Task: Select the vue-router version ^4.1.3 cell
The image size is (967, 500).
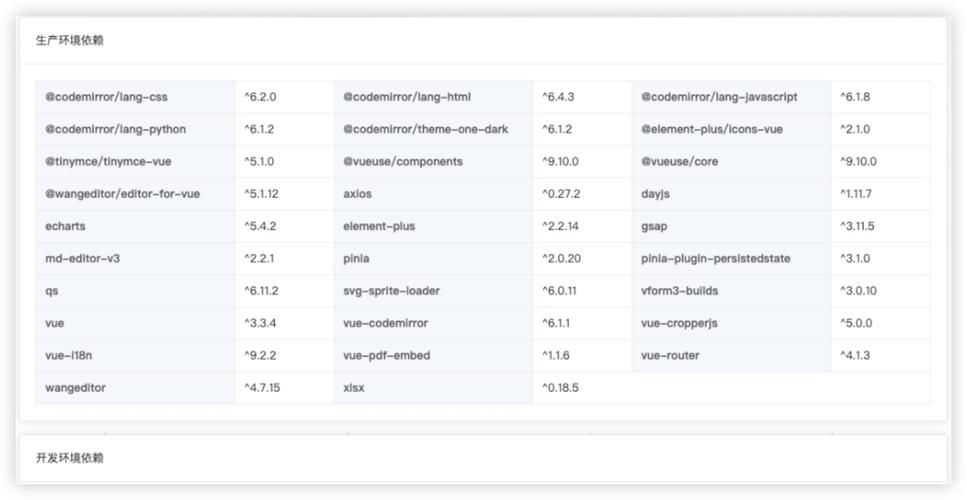Action: click(881, 355)
